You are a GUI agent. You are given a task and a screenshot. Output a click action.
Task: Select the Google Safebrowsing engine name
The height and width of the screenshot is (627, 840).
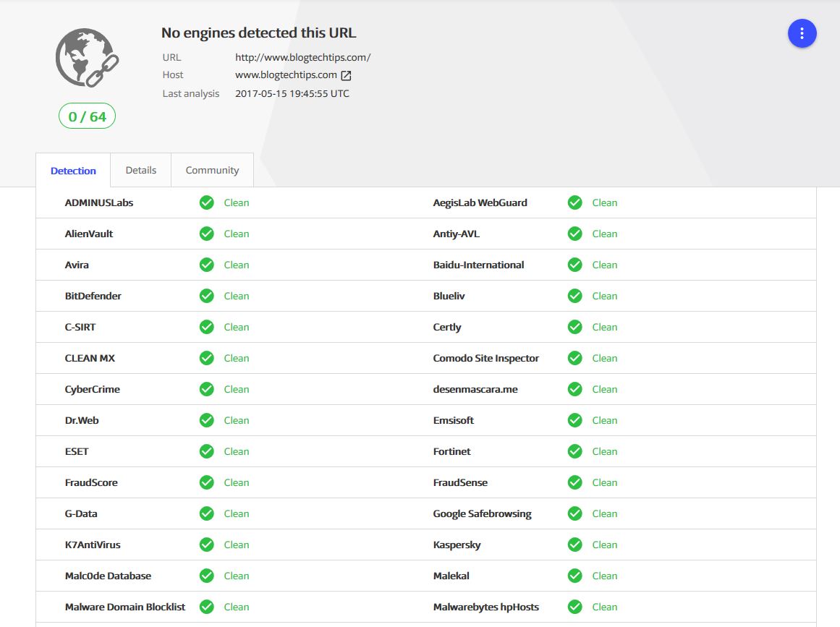pyautogui.click(x=482, y=513)
